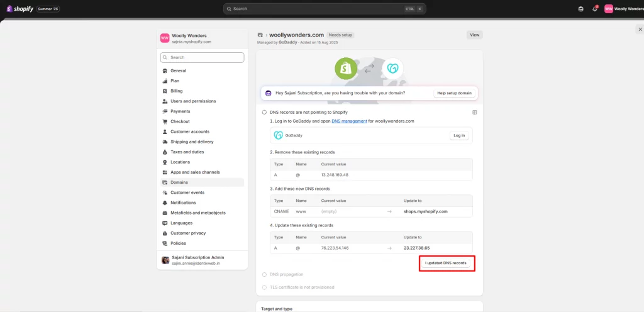Click the Needs setup status badge
Image resolution: width=644 pixels, height=312 pixels.
(x=340, y=35)
